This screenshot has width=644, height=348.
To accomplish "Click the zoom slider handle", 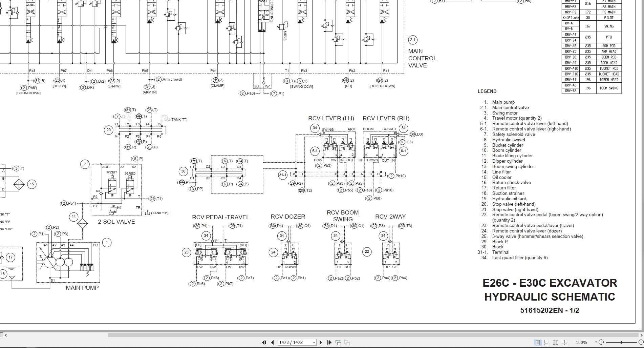I will tap(621, 342).
